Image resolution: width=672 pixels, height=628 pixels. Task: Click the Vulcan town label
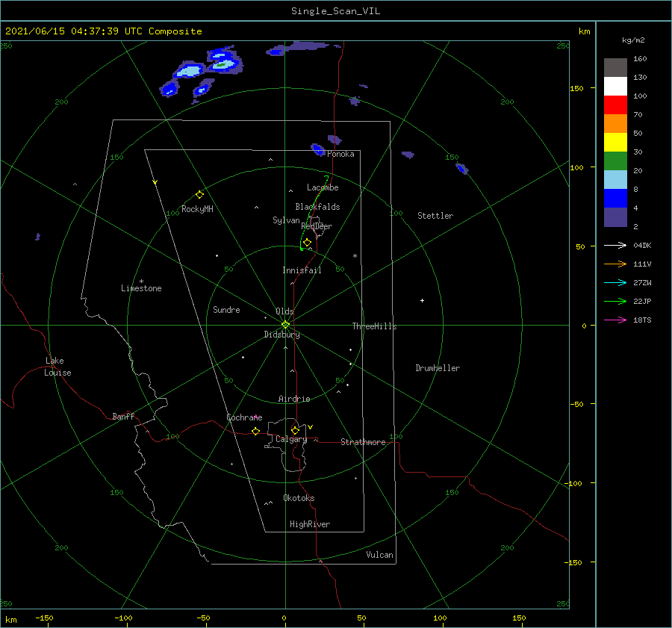click(380, 555)
